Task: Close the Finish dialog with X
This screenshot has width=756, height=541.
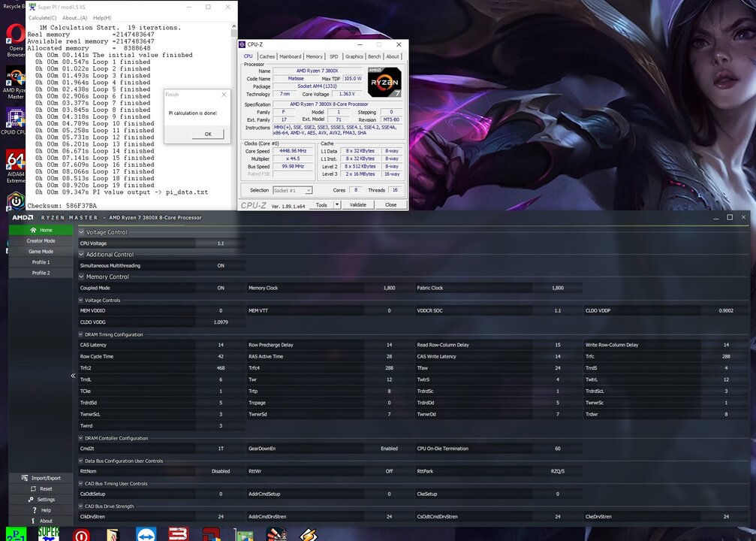Action: tap(224, 95)
